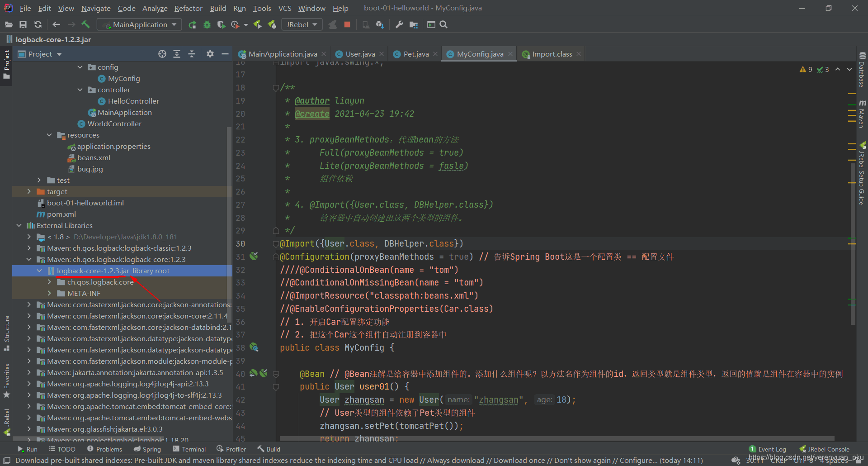Open the Profiler tool window

231,449
